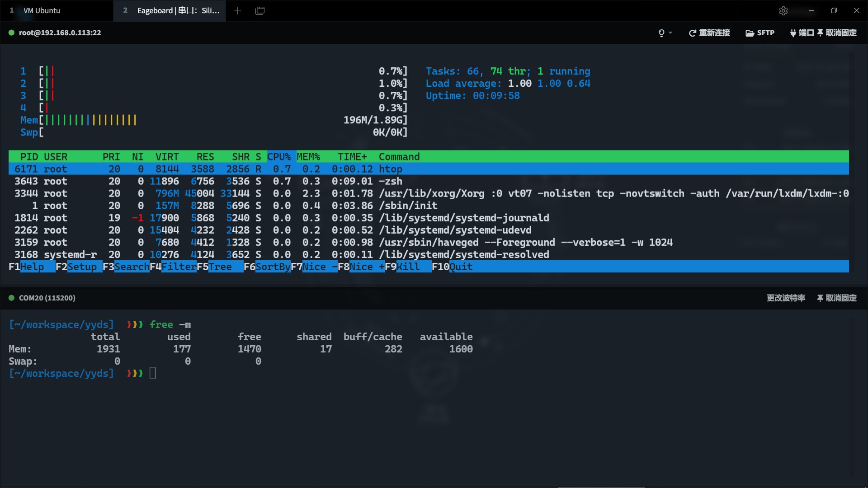Open the settings gear icon
The image size is (868, 488).
[x=783, y=11]
